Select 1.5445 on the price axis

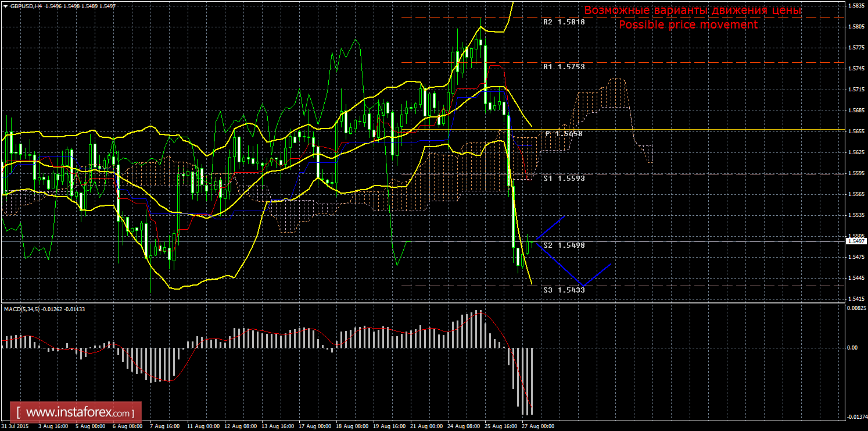pyautogui.click(x=856, y=277)
